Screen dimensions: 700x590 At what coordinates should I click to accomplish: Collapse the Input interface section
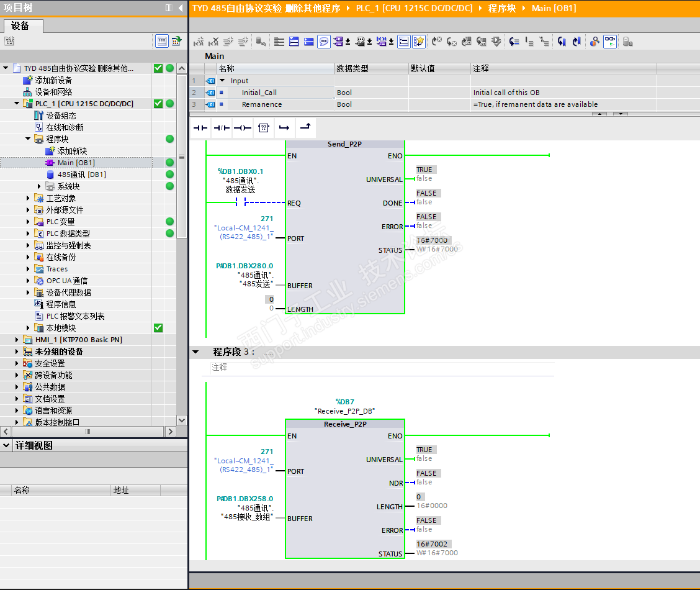[222, 80]
